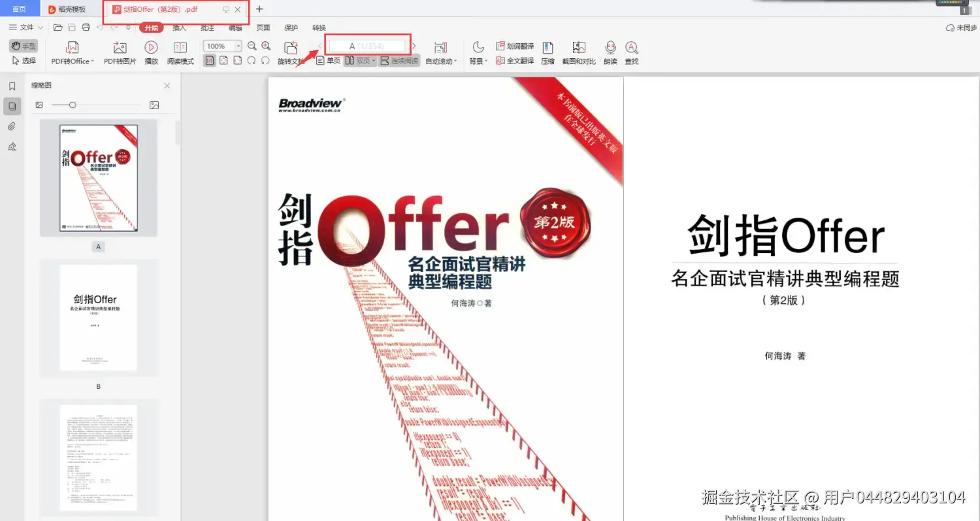Click 旋转文档 rotate document
This screenshot has width=980, height=521.
tap(291, 53)
